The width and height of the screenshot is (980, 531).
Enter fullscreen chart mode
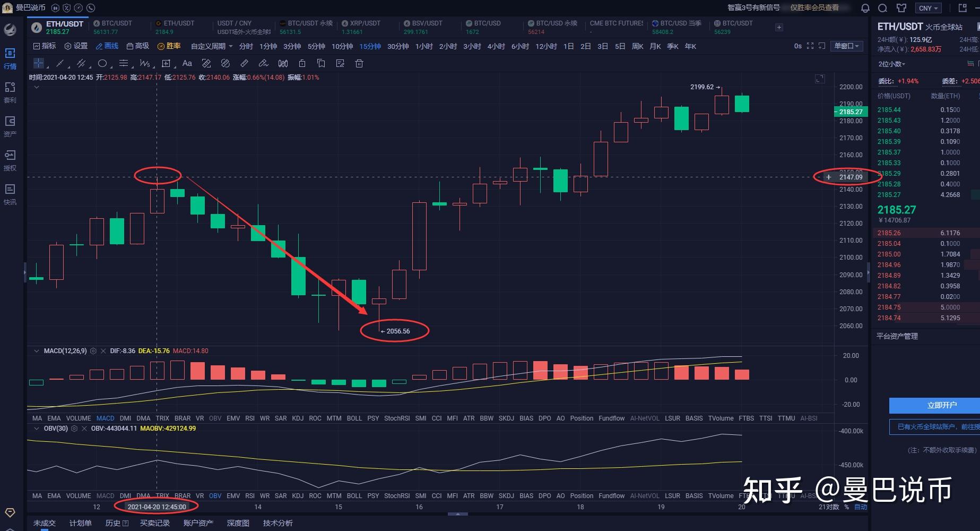click(810, 46)
